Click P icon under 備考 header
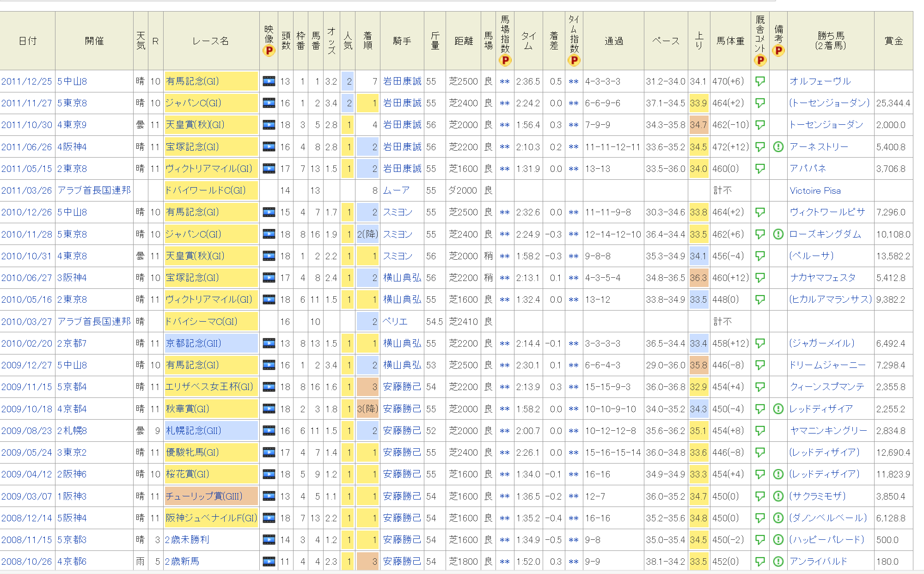The height and width of the screenshot is (574, 924). pos(778,51)
